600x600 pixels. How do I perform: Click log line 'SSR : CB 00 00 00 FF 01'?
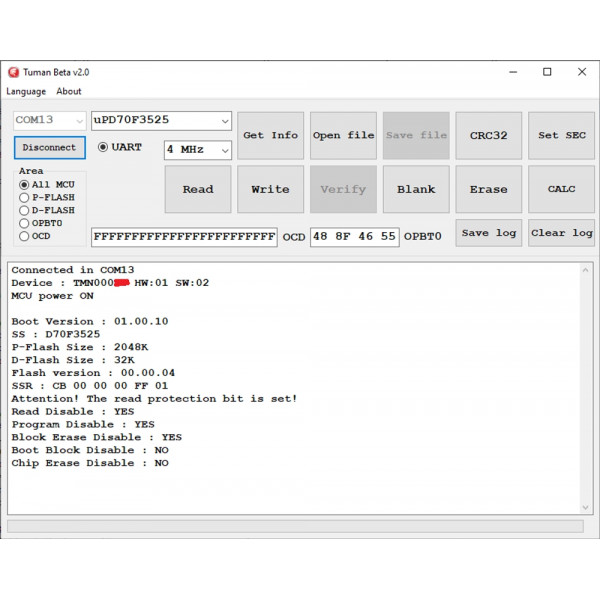[90, 386]
